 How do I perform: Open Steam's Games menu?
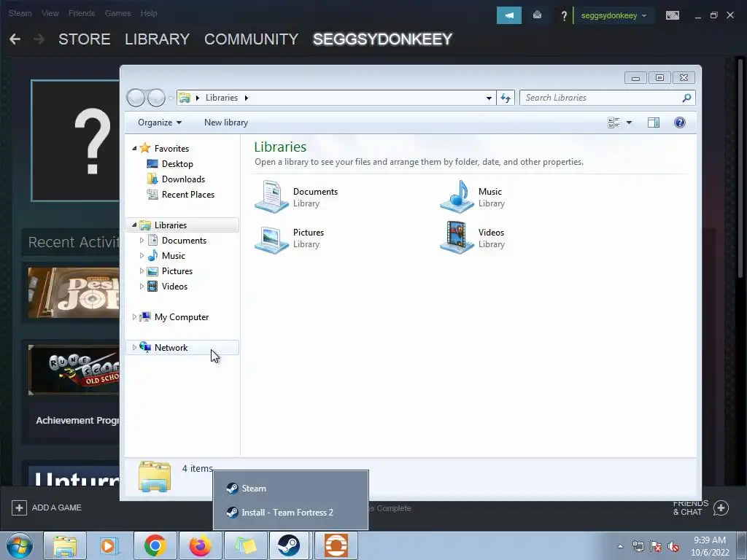click(117, 13)
